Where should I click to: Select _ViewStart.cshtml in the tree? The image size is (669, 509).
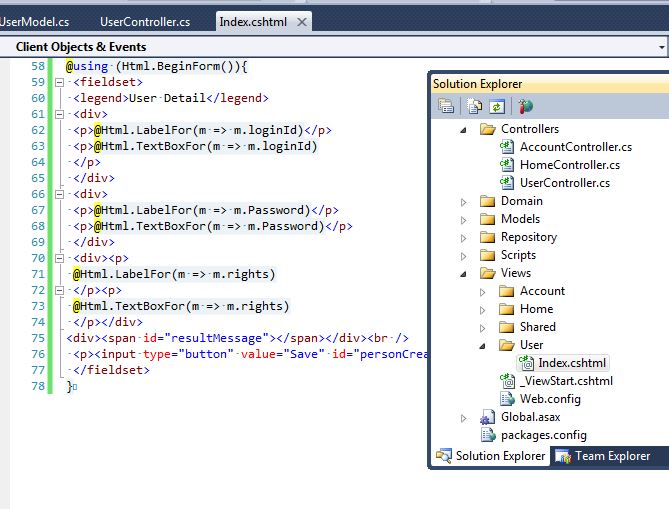[x=567, y=381]
